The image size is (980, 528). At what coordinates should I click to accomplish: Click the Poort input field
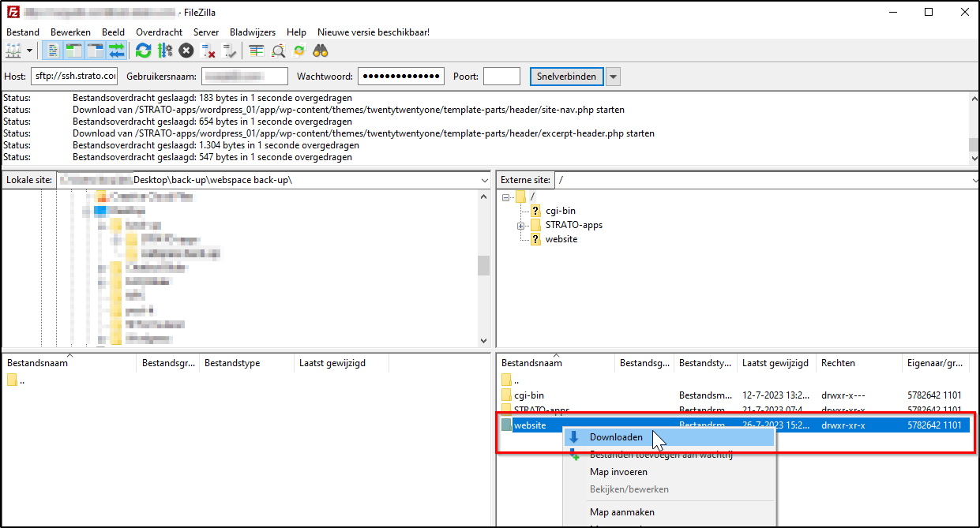point(501,77)
